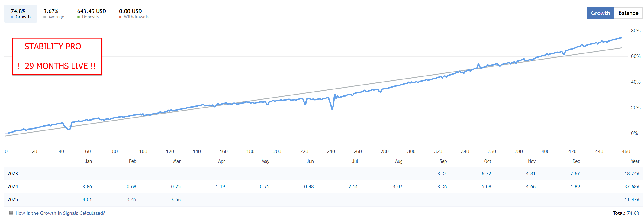This screenshot has height=219, width=644.
Task: Toggle the 74.8% Growth series
Action: [21, 14]
